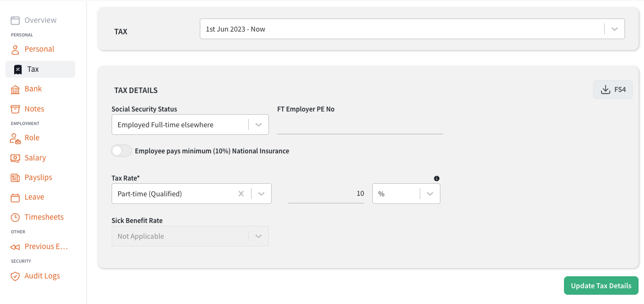Click the tax rate value field showing 10

(326, 194)
